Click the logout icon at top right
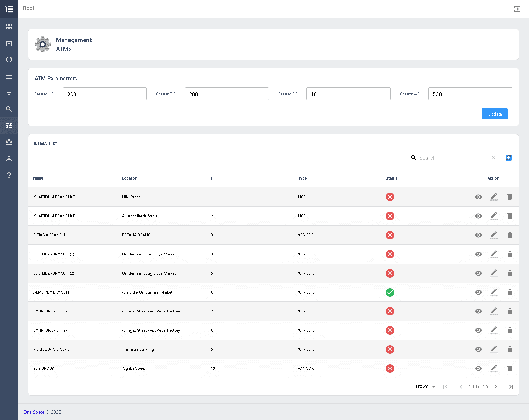 tap(517, 9)
